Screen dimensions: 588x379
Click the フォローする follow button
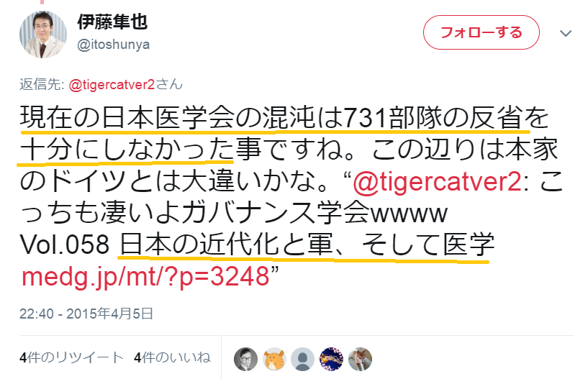click(481, 32)
